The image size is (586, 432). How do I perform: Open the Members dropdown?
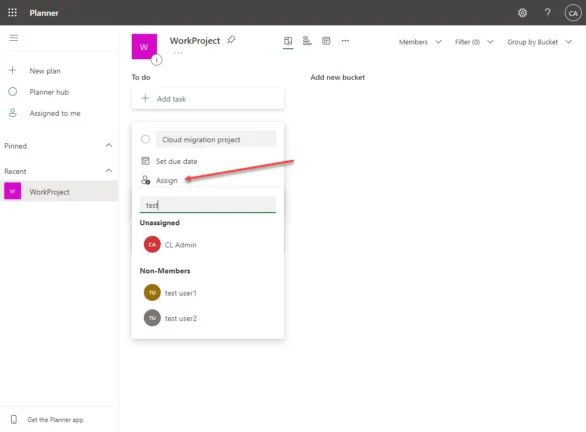tap(420, 42)
